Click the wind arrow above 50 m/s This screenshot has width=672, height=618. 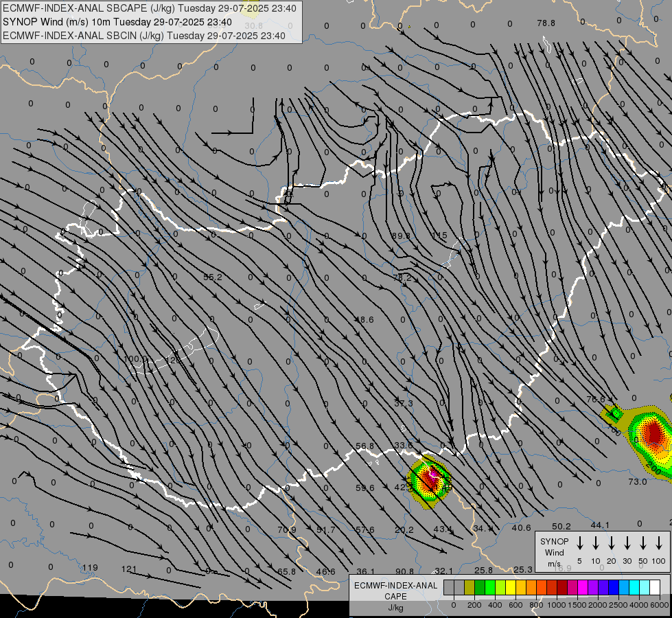tap(643, 543)
